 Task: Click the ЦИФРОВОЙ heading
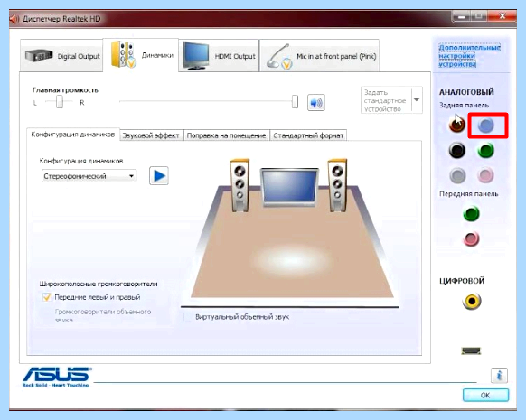coord(462,281)
